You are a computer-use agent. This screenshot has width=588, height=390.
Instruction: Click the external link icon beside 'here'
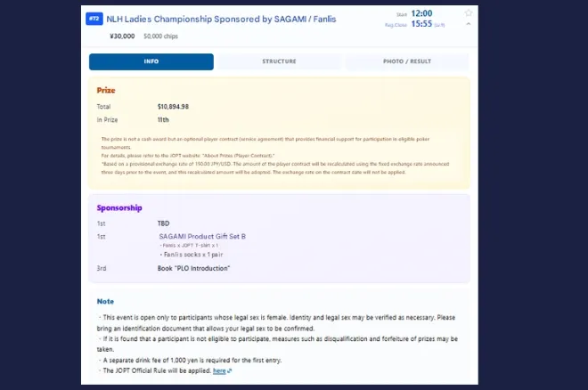point(230,371)
